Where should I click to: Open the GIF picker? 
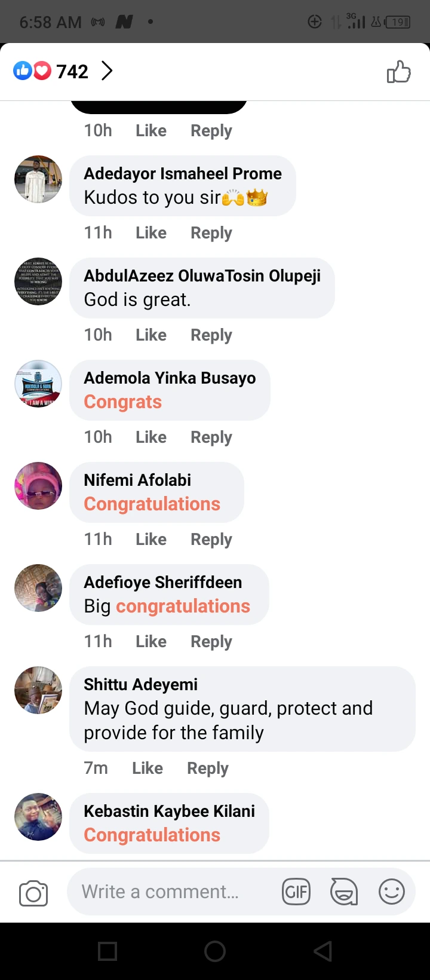tap(296, 892)
